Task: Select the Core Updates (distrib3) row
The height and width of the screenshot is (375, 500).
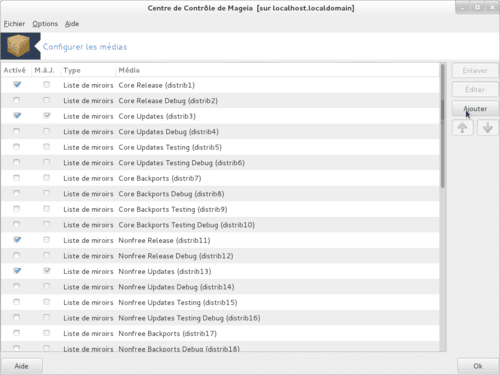Action: click(220, 116)
